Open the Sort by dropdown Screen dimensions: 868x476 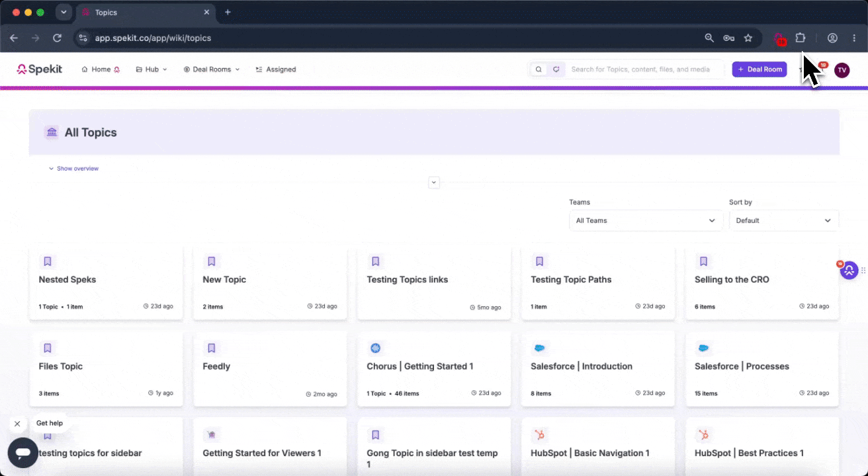point(784,221)
